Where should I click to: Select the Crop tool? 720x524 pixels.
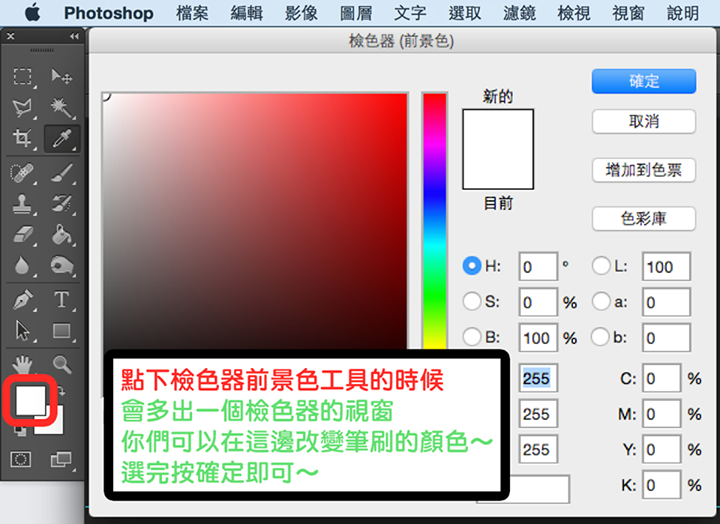coord(22,138)
